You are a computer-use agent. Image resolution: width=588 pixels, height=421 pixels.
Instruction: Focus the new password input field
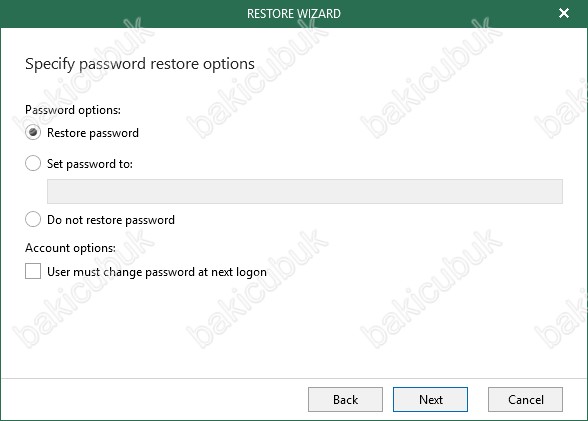(304, 192)
